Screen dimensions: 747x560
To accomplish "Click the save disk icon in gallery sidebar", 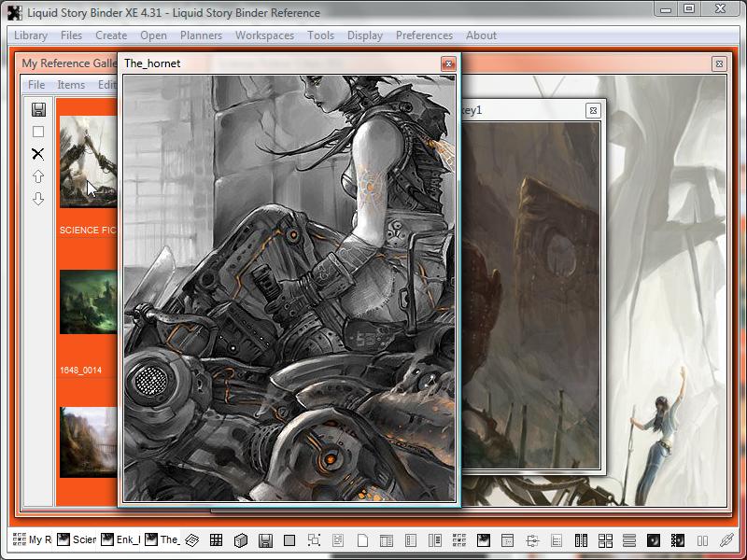I will 38,110.
